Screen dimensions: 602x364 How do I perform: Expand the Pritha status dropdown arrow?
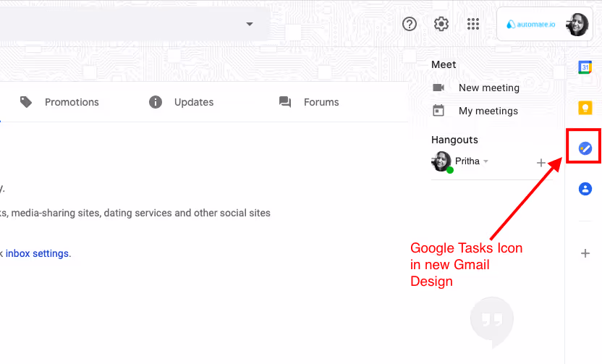tap(486, 161)
